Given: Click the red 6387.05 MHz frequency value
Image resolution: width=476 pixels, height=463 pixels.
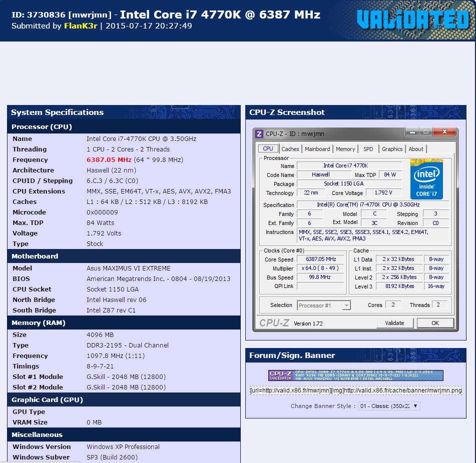Looking at the screenshot, I should click(x=109, y=160).
